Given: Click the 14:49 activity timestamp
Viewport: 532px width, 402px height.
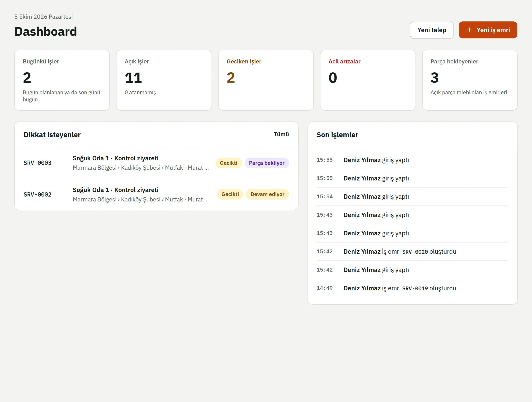Looking at the screenshot, I should [324, 288].
